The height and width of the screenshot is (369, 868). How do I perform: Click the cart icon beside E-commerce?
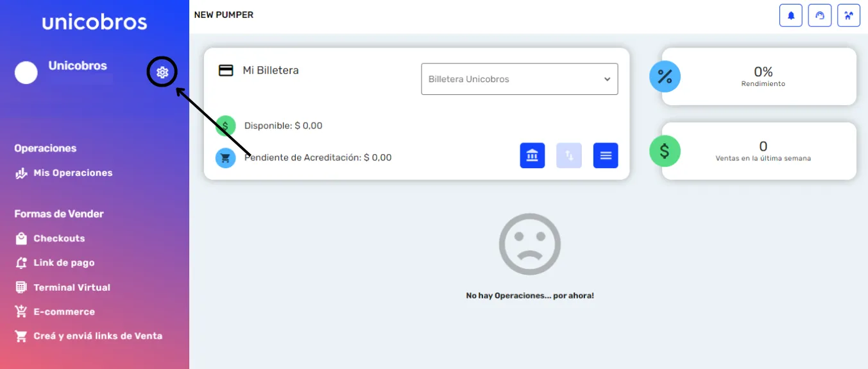pyautogui.click(x=21, y=312)
